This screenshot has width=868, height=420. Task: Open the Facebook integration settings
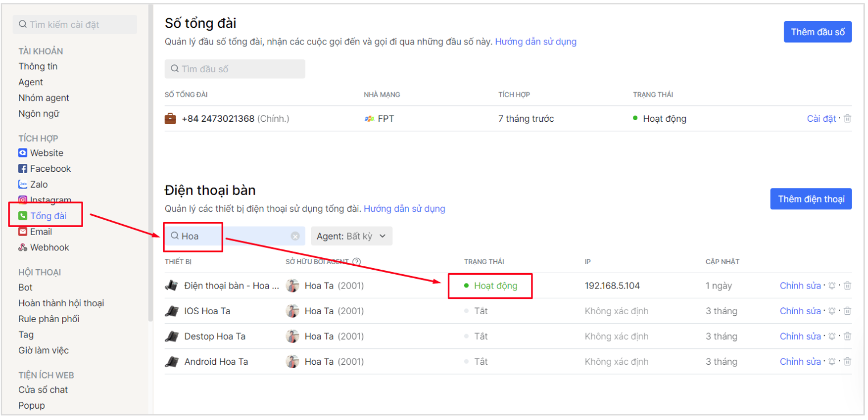(x=50, y=168)
